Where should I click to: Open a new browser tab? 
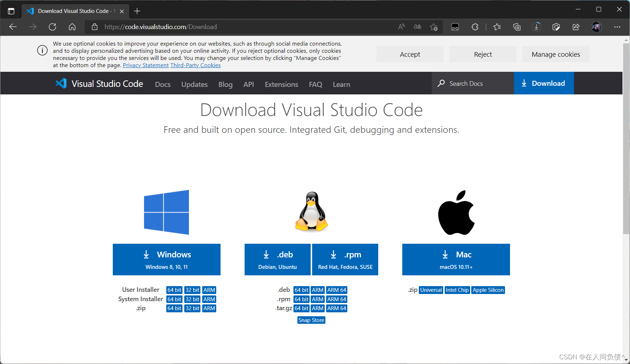137,11
